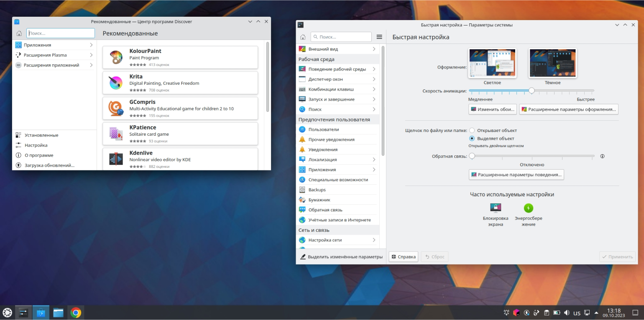Toggle Выделить изменённые параметры
This screenshot has width=644, height=320.
pyautogui.click(x=341, y=257)
